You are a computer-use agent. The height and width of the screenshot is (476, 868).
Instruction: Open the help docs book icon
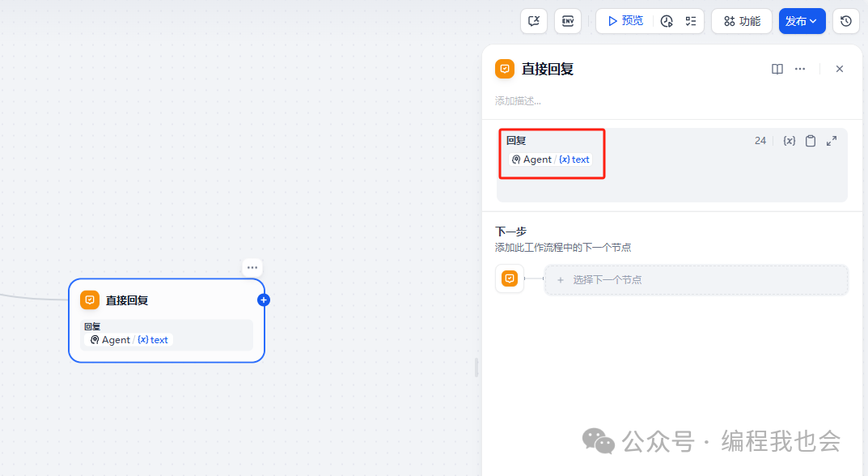(777, 69)
